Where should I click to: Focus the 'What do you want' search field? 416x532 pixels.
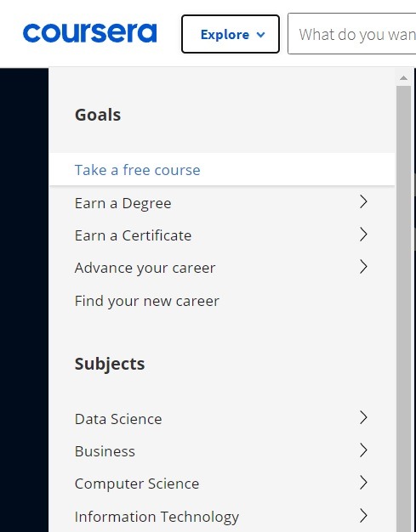point(352,34)
